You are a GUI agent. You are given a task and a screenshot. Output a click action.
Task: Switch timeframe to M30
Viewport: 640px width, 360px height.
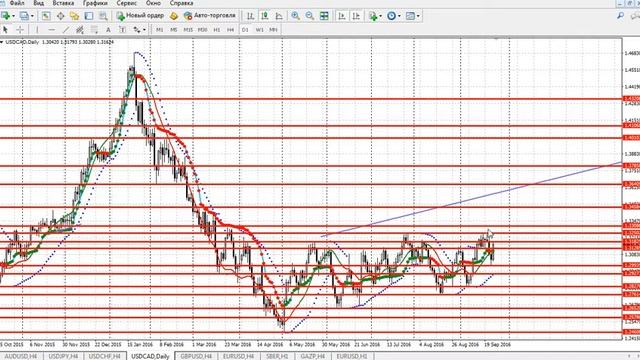pos(202,29)
